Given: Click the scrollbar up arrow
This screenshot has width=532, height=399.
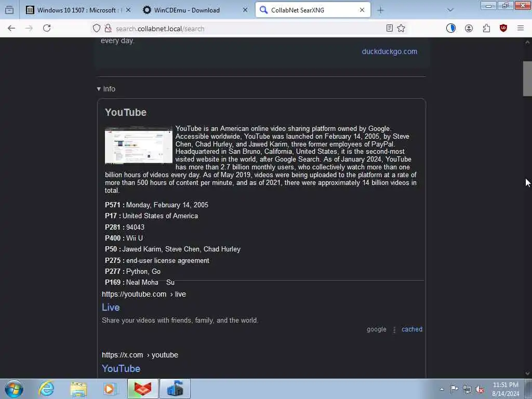Looking at the screenshot, I should 527,42.
